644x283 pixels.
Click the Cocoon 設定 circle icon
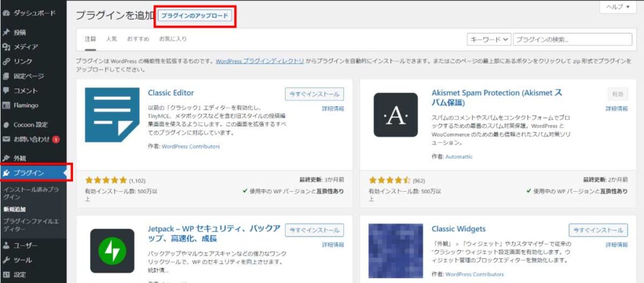click(6, 125)
